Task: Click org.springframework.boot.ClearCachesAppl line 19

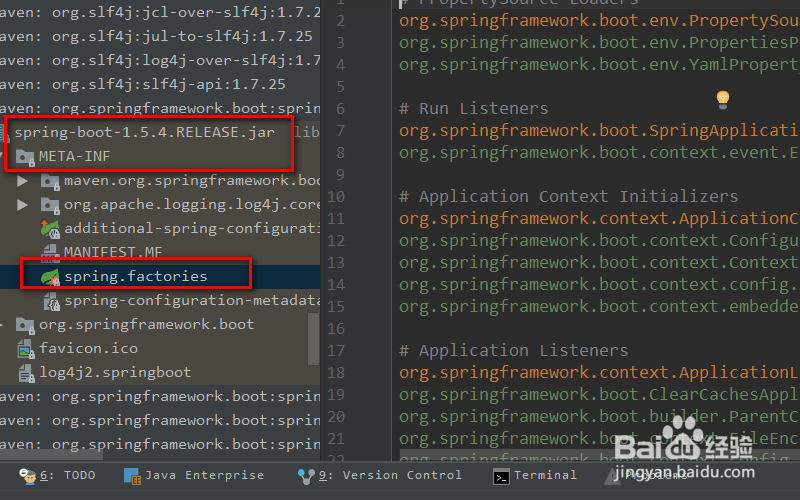Action: [599, 395]
